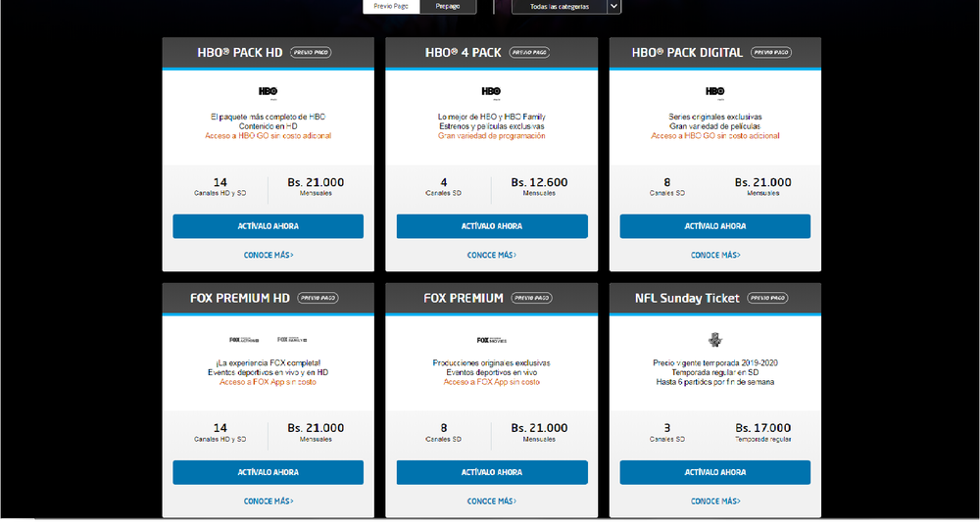
Task: Click the Previo Pago badge on HBO 4 PACK
Action: click(529, 52)
